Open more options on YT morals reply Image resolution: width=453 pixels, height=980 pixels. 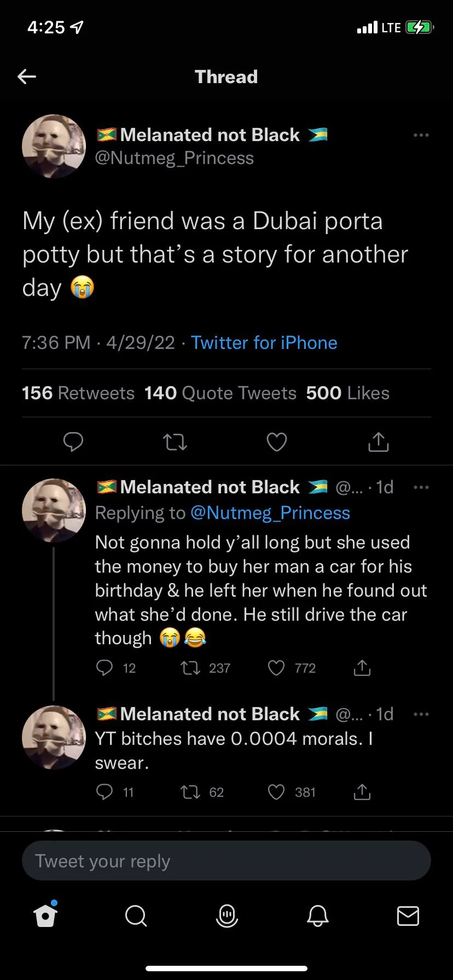tap(421, 714)
